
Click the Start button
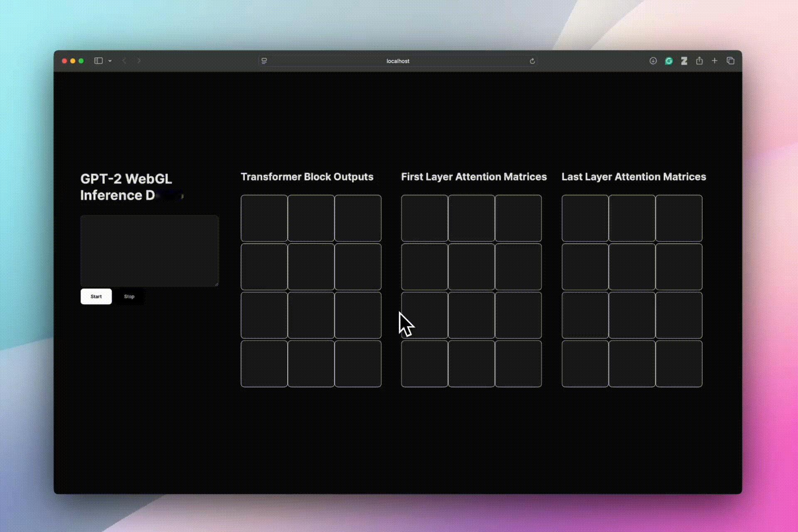point(96,296)
